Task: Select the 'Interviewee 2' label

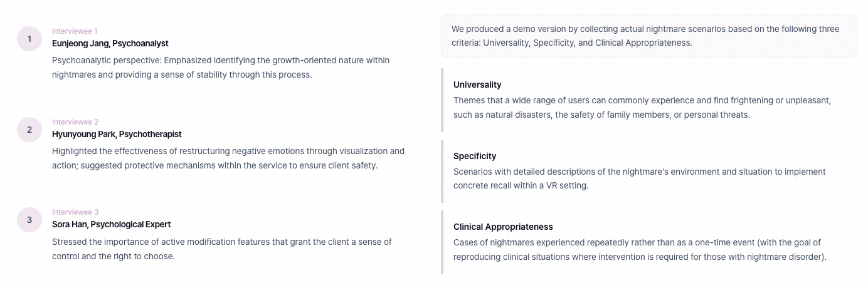Action: pyautogui.click(x=75, y=122)
